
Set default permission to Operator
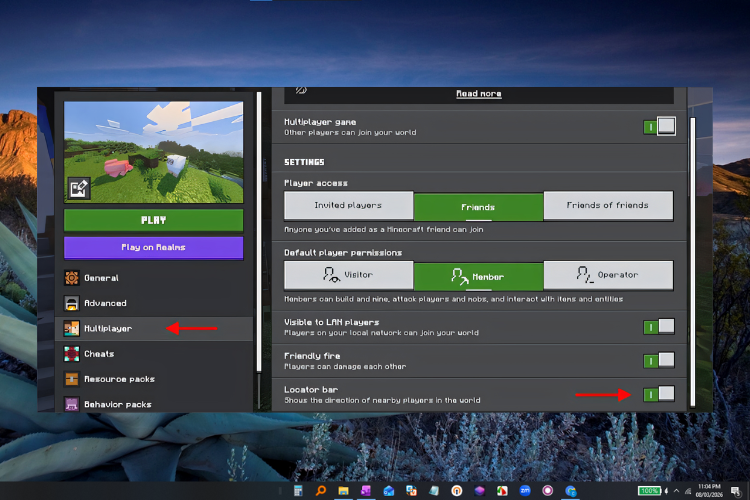click(x=608, y=275)
